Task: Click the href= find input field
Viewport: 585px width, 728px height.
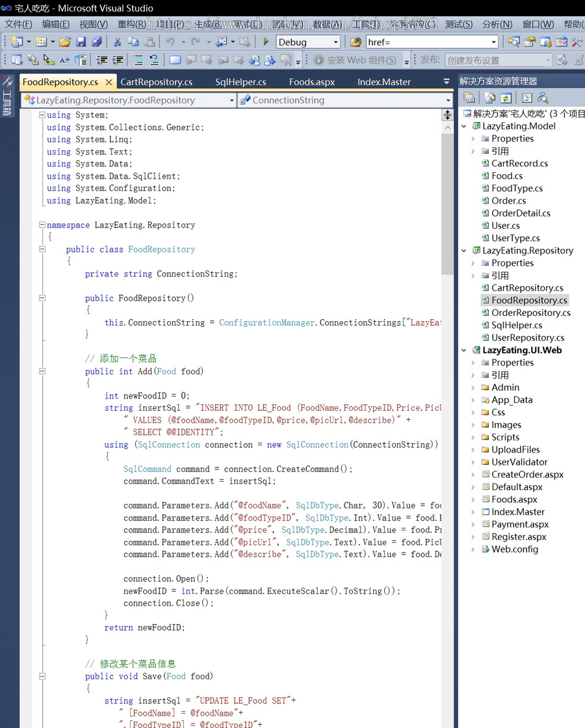Action: click(x=427, y=42)
